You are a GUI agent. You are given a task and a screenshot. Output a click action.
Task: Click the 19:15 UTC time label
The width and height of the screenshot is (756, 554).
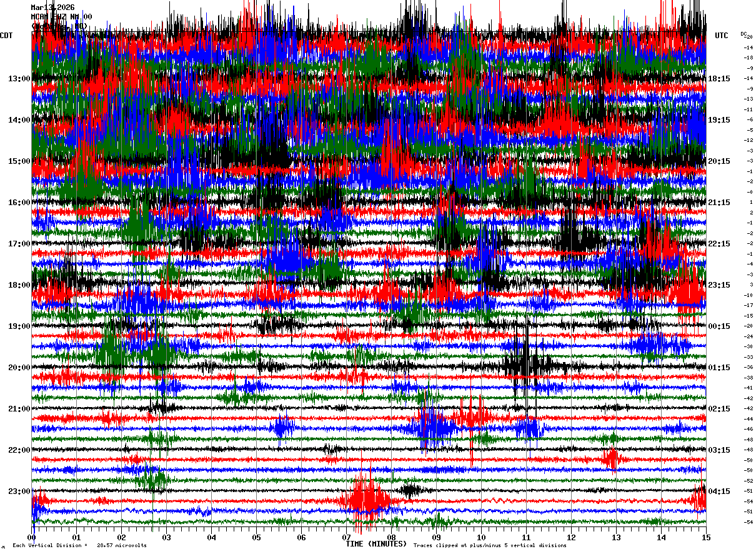[719, 120]
